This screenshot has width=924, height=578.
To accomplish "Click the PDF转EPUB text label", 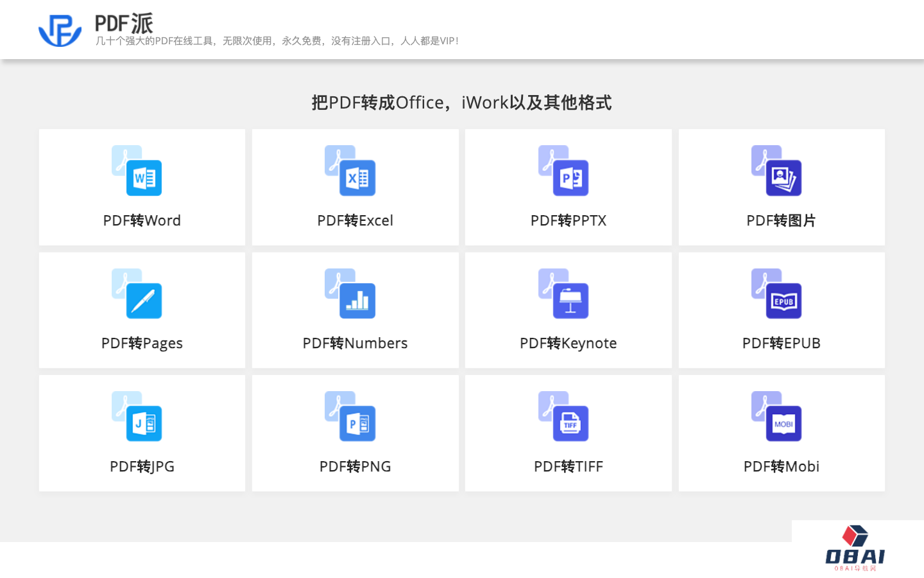I will tap(782, 343).
